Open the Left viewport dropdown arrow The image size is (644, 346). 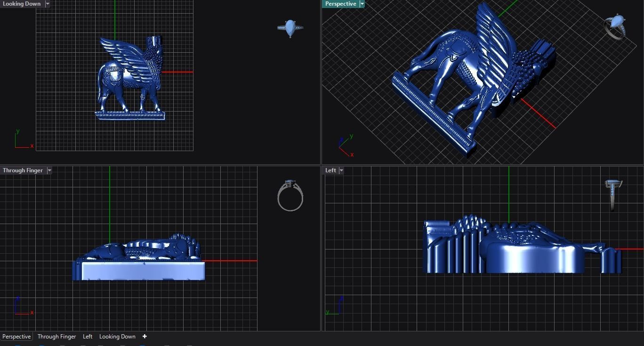(x=341, y=170)
